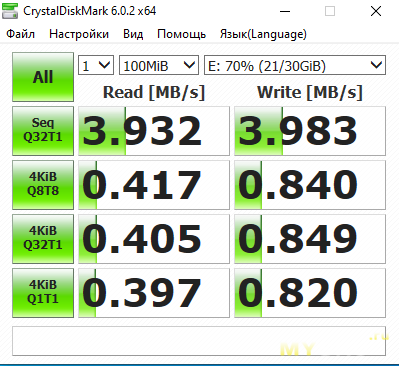This screenshot has width=399, height=366.
Task: Open the Вид menu
Action: click(133, 34)
